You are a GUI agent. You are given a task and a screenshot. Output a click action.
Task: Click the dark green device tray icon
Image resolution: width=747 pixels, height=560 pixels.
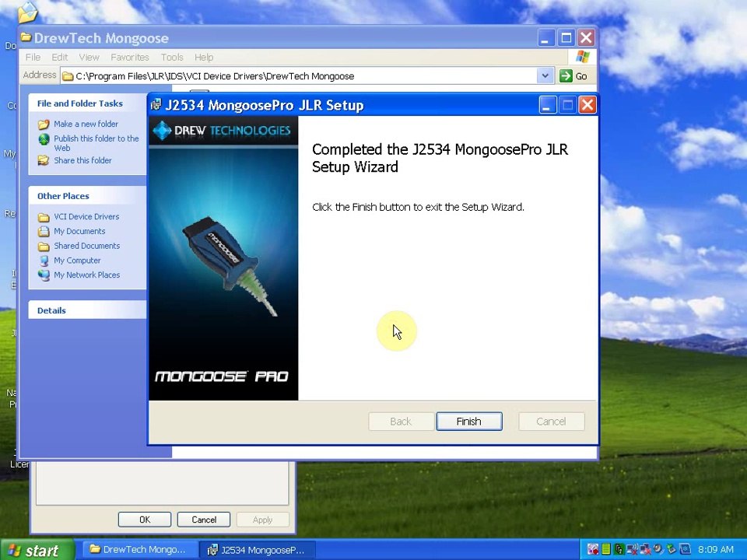[x=619, y=550]
